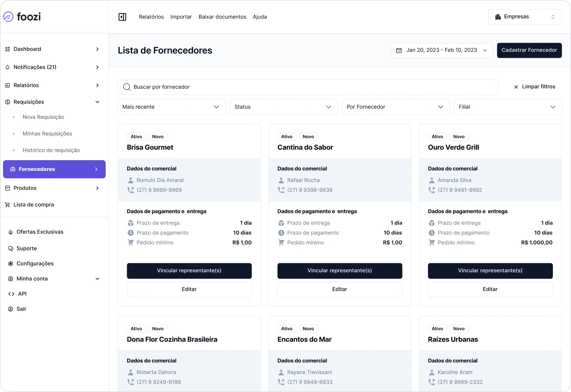
Task: Click the X icon beside Limpar filtros
Action: click(516, 87)
